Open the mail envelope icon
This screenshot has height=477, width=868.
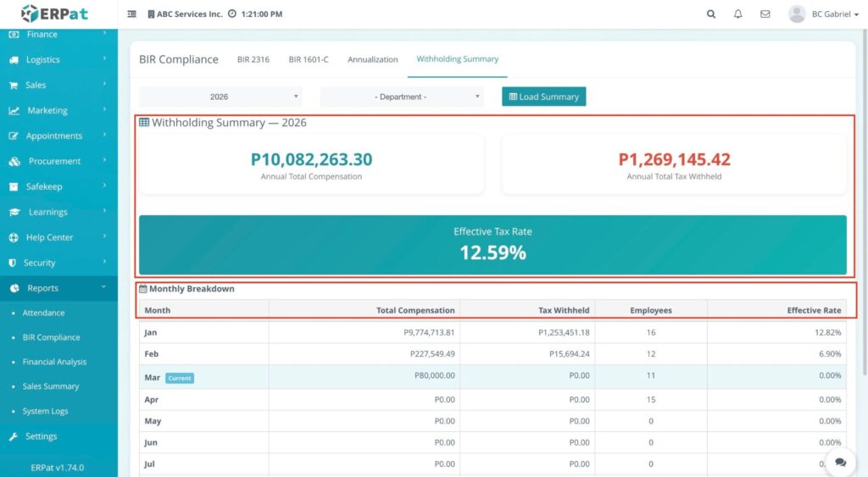765,14
